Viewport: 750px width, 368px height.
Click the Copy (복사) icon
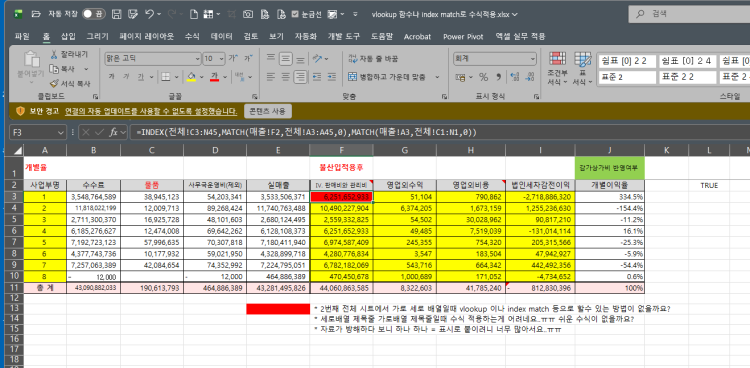(x=54, y=69)
